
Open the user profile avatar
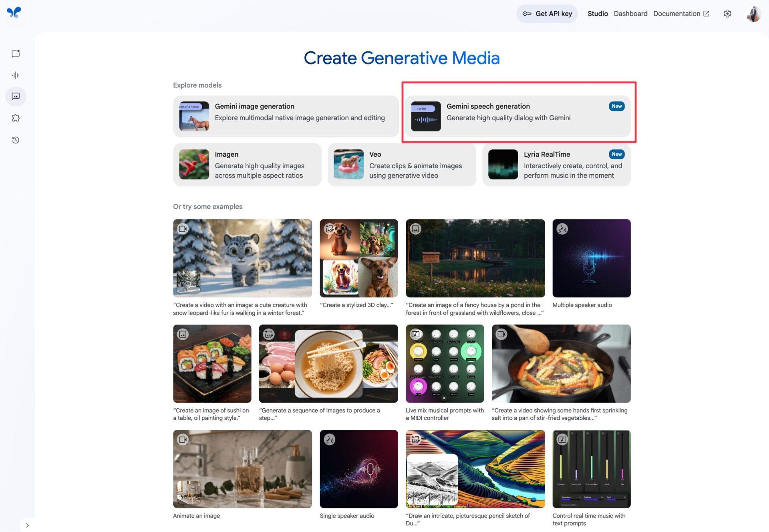coord(753,14)
